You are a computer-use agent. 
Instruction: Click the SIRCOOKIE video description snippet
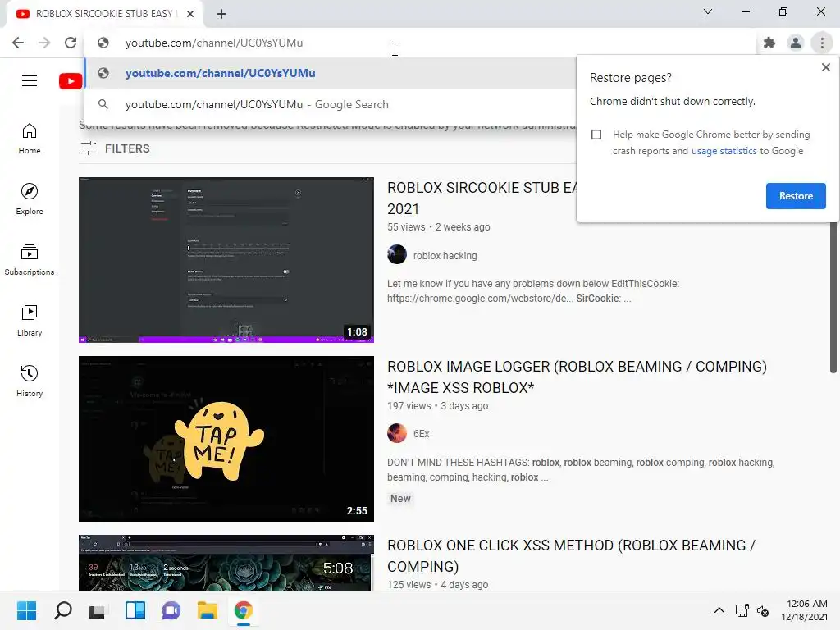[x=533, y=291]
